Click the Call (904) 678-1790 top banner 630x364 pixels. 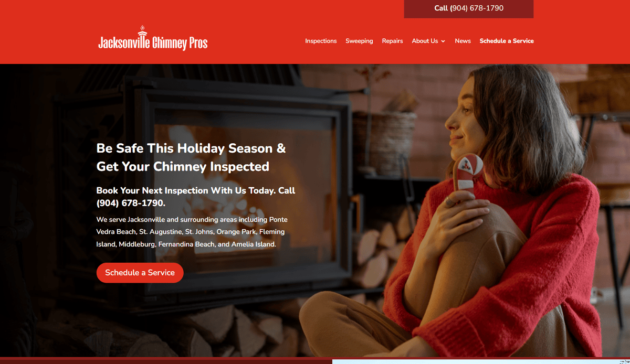pos(469,9)
